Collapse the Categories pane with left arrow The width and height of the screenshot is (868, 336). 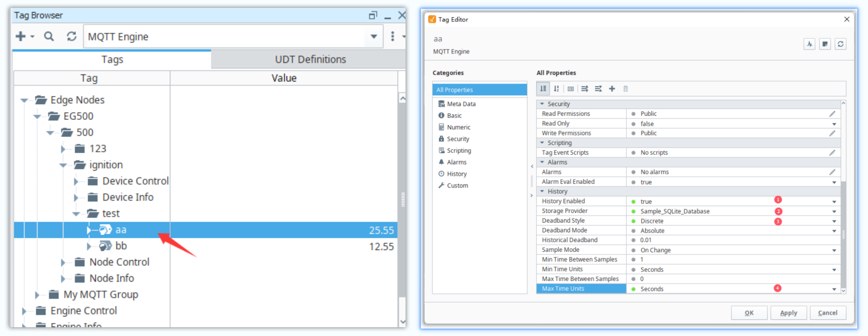[531, 166]
